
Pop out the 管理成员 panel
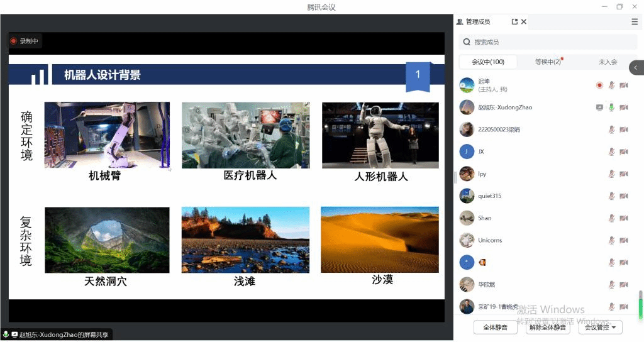[514, 21]
